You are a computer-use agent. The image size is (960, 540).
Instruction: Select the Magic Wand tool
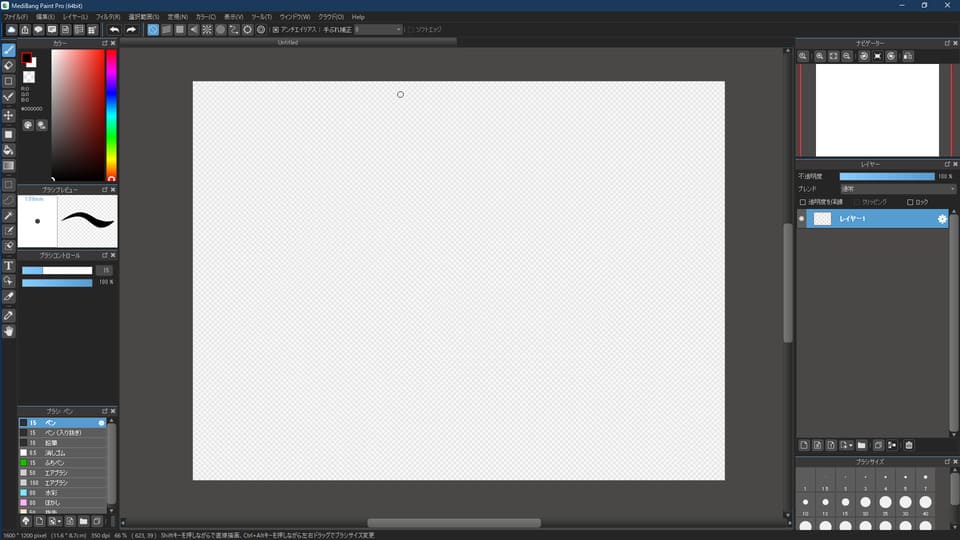click(9, 216)
